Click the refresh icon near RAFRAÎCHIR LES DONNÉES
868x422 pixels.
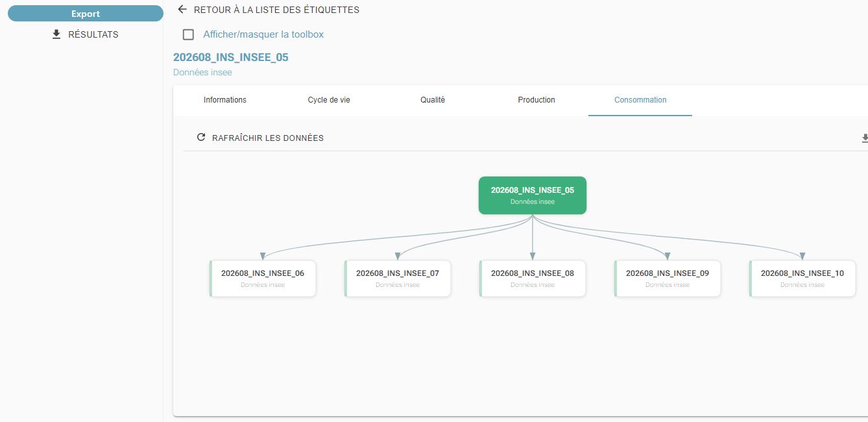pyautogui.click(x=201, y=138)
